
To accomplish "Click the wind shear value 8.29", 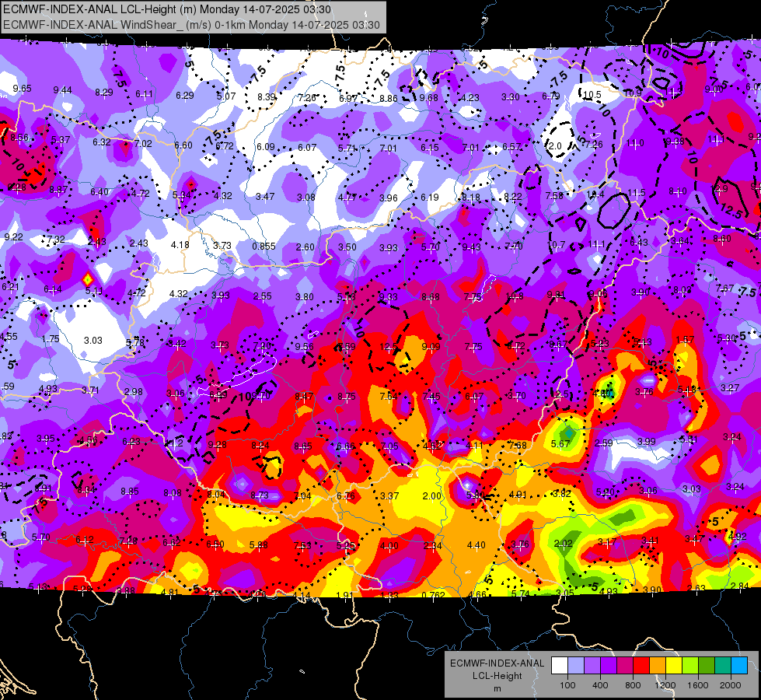I will [104, 93].
